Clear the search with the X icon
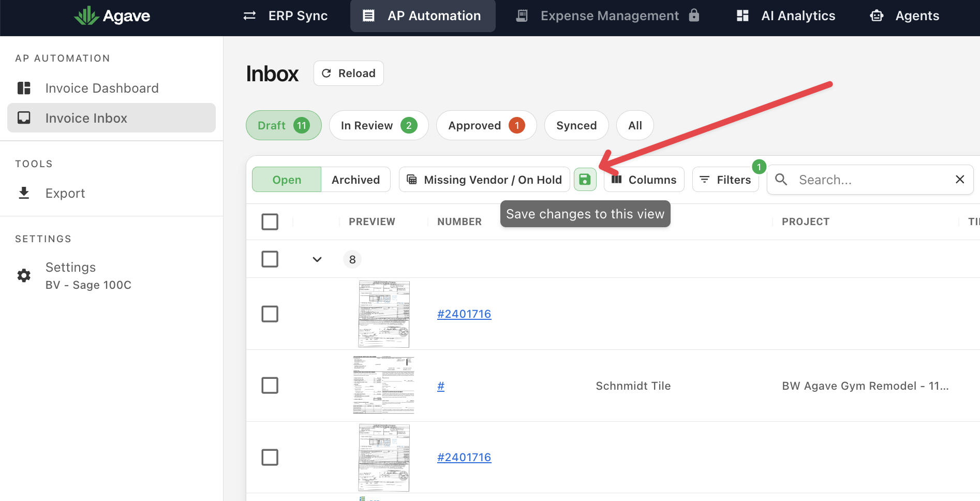This screenshot has width=980, height=501. [x=960, y=179]
